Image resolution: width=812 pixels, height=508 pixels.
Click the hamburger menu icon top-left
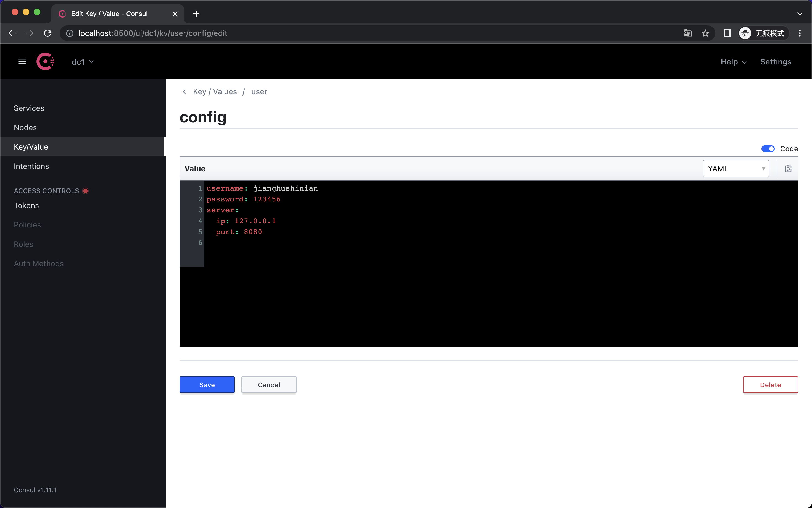(22, 61)
